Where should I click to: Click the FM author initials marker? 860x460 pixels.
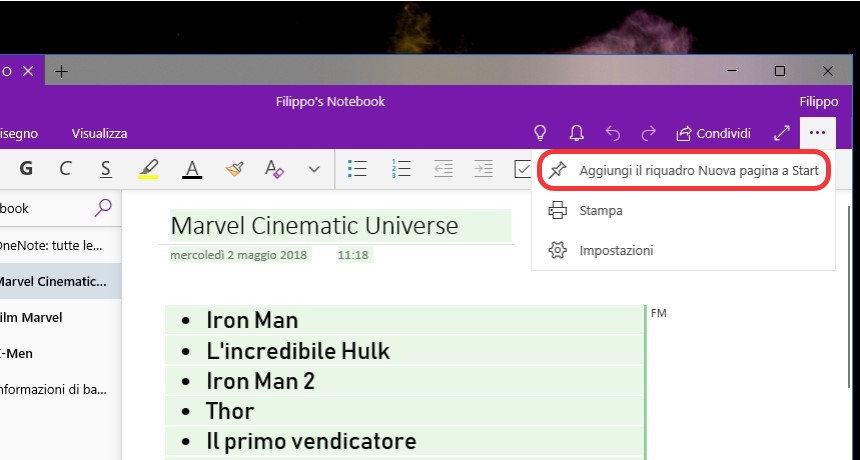[x=658, y=313]
